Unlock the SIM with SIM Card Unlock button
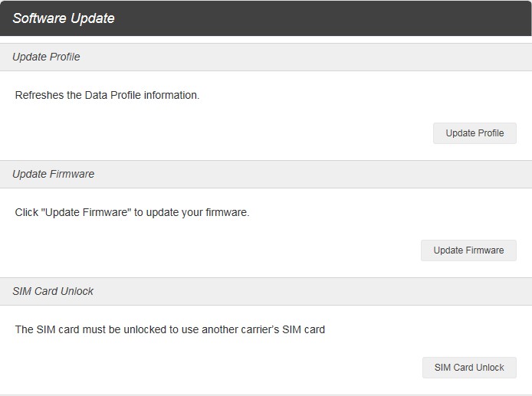The image size is (532, 396). pos(469,368)
